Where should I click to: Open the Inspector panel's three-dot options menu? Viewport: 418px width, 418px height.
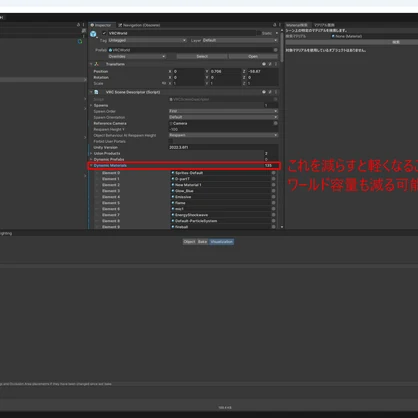(x=280, y=25)
